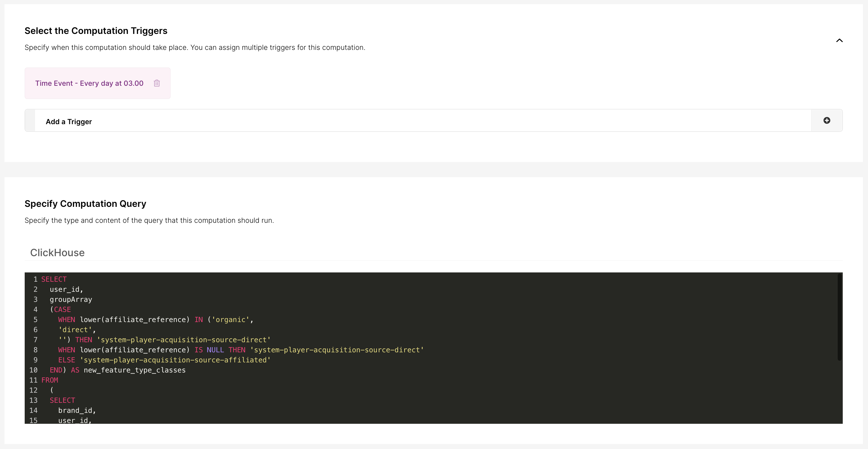Screen dimensions: 868x449
Task: Click the plus icon to add a trigger
Action: click(826, 121)
